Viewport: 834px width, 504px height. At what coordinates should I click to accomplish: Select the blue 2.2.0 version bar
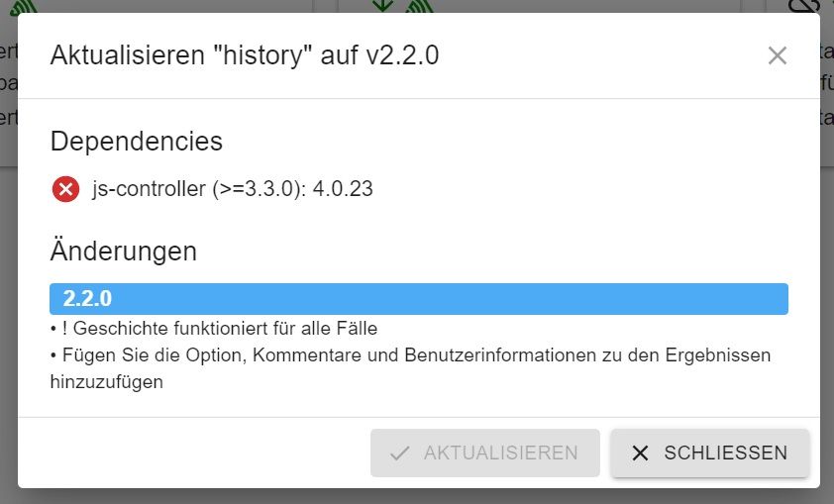[418, 298]
